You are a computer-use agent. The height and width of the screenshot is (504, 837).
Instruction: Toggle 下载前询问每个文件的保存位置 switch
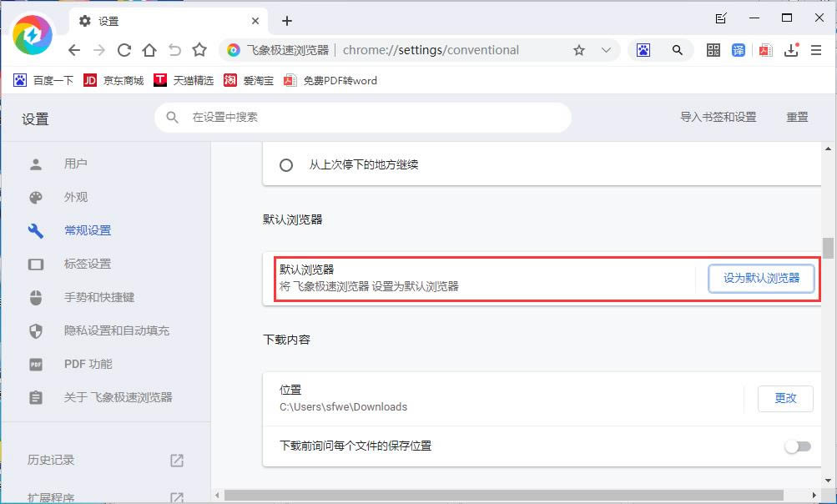[798, 446]
